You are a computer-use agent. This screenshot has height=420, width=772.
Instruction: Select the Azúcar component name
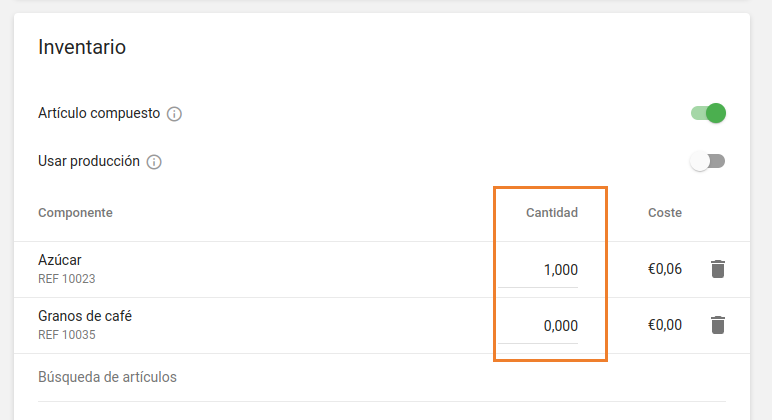coord(60,260)
